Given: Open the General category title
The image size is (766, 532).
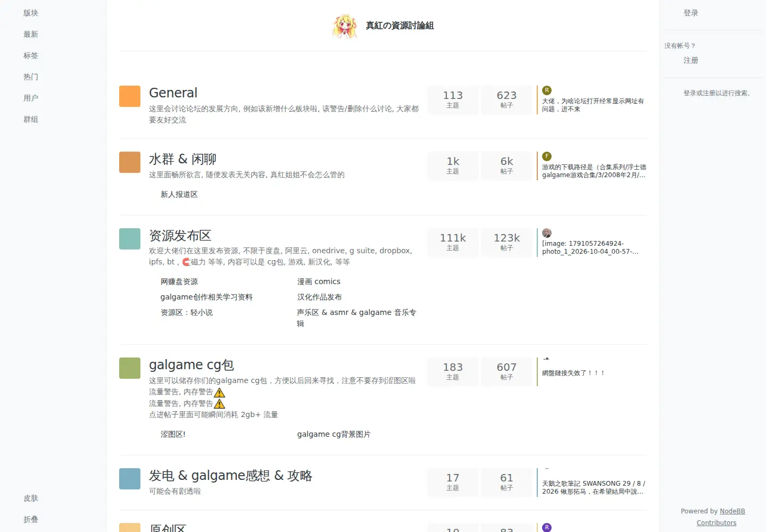Looking at the screenshot, I should pos(173,93).
